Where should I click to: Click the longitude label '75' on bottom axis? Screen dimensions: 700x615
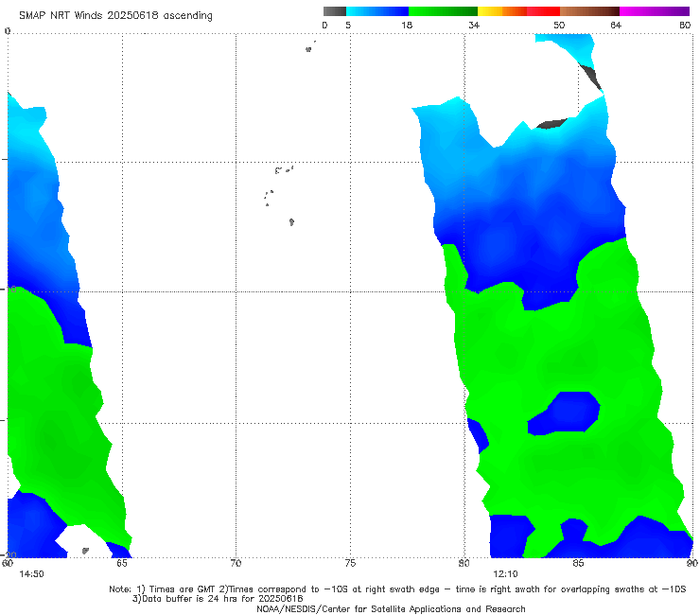click(350, 563)
